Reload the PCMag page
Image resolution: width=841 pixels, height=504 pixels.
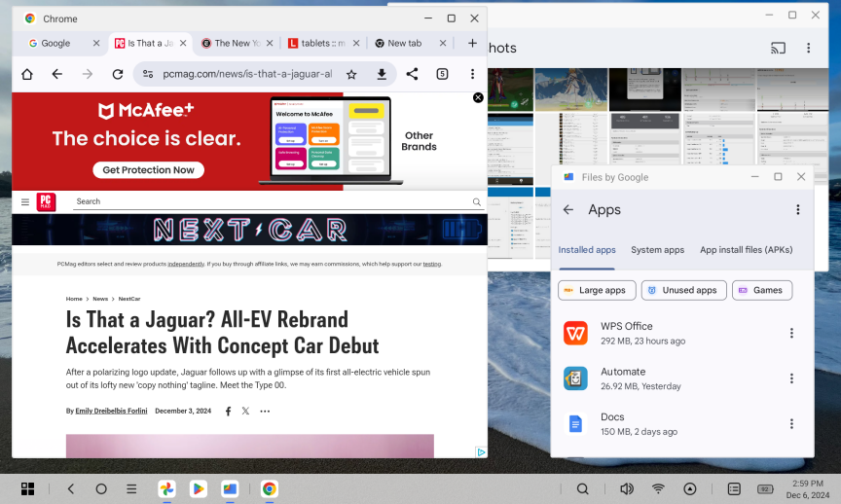[118, 74]
